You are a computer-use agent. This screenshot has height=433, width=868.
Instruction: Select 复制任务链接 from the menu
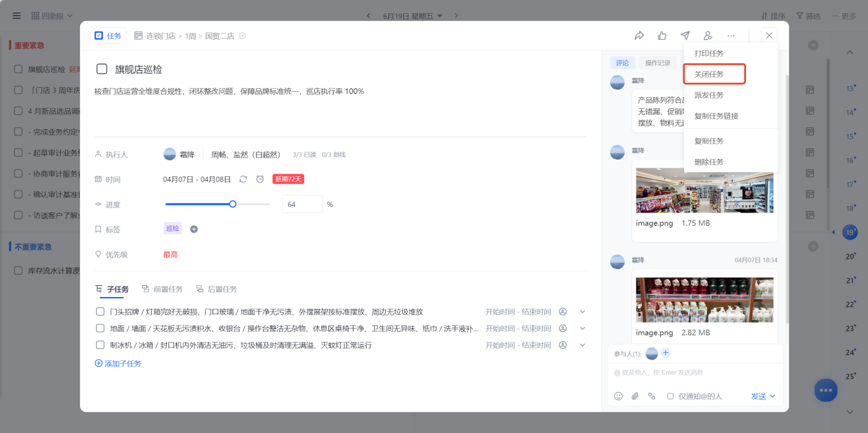[716, 116]
